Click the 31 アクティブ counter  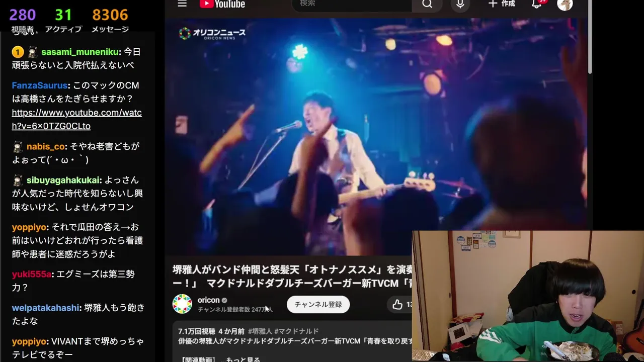click(63, 20)
